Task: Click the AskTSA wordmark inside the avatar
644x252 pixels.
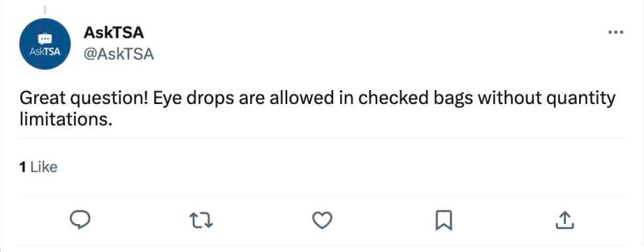Action: (x=45, y=52)
